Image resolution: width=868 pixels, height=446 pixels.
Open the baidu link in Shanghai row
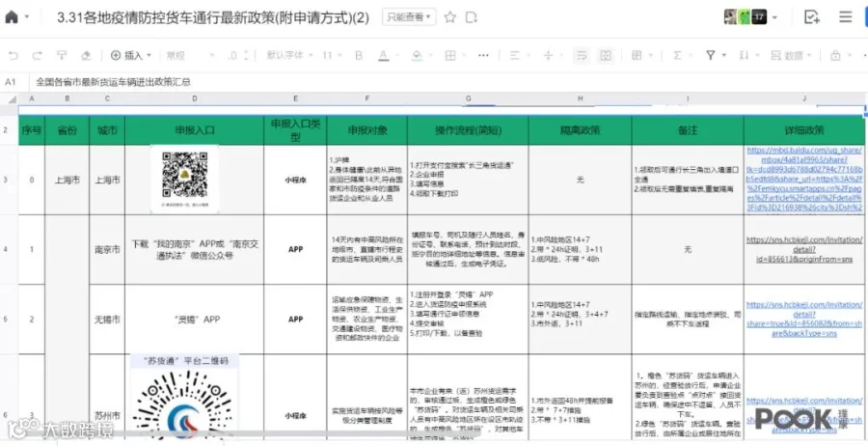[804, 179]
